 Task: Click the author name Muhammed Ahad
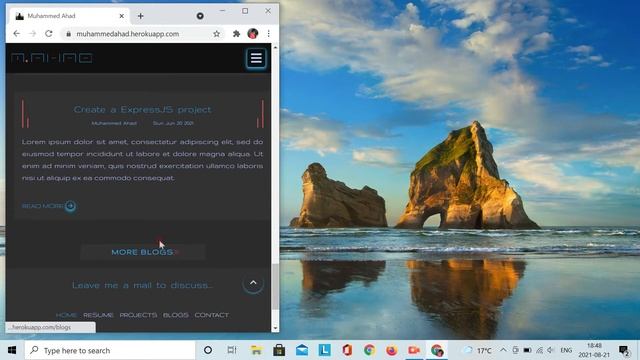[x=114, y=123]
